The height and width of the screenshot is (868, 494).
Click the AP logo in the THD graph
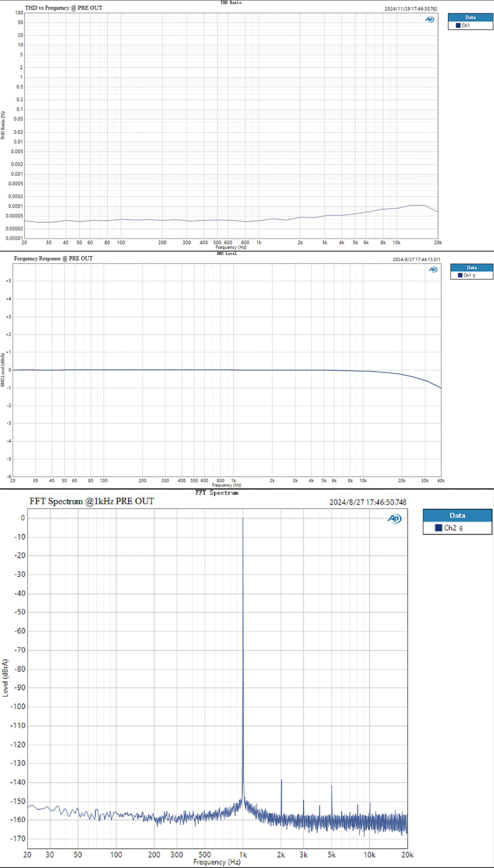430,19
